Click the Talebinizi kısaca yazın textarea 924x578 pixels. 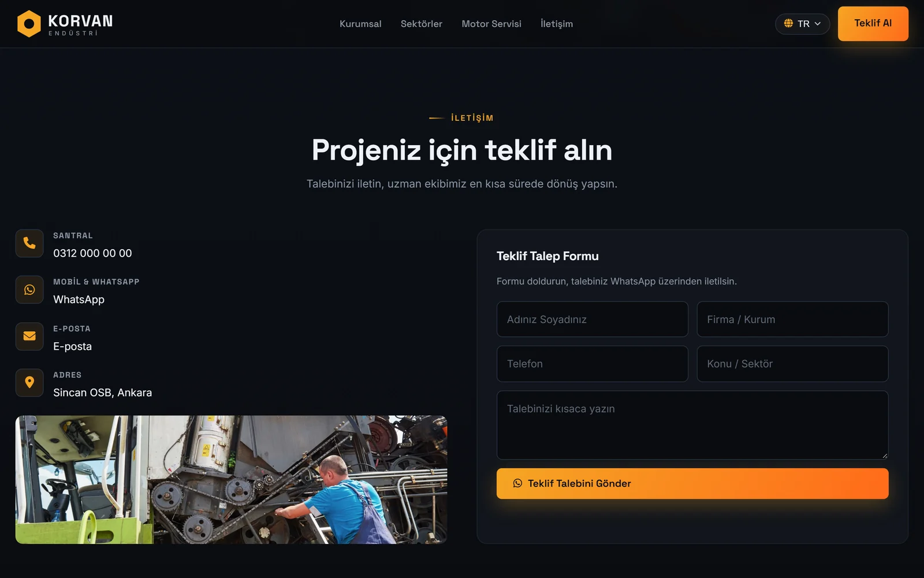(x=692, y=425)
